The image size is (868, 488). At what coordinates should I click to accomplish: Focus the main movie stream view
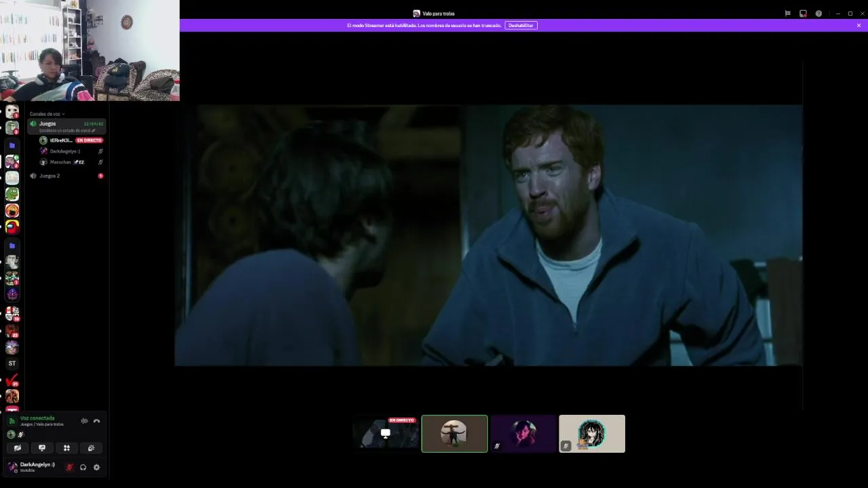click(x=488, y=235)
